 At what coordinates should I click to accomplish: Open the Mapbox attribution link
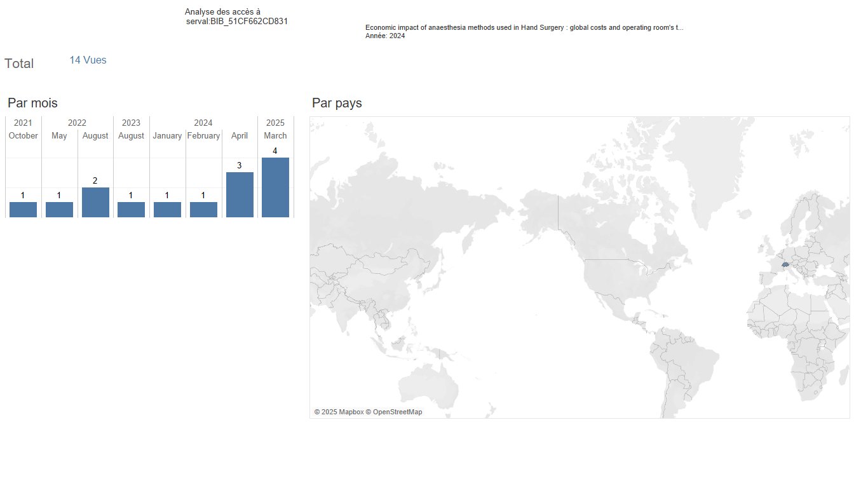point(338,412)
